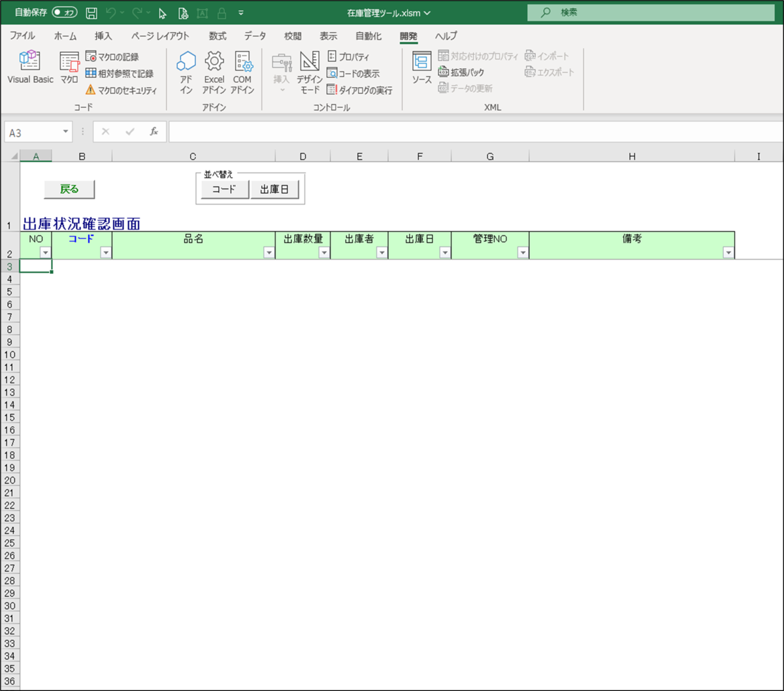Click the 戻る button on sheet
The image size is (784, 691).
click(x=69, y=189)
